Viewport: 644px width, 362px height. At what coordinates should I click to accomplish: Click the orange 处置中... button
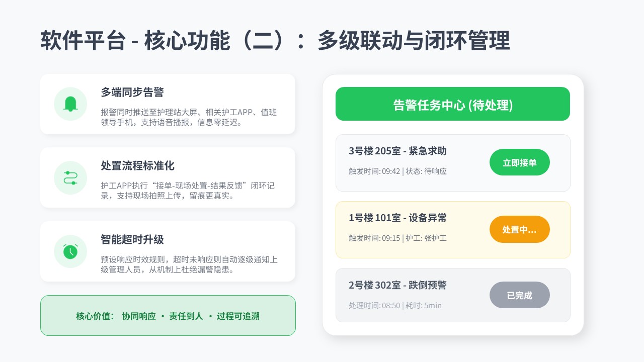tap(519, 229)
